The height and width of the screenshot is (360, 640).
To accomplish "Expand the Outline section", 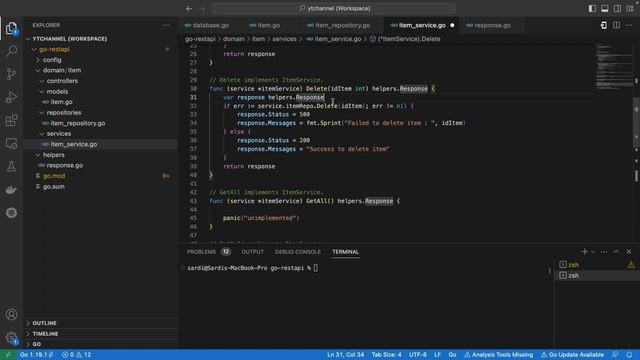I will coord(100,323).
